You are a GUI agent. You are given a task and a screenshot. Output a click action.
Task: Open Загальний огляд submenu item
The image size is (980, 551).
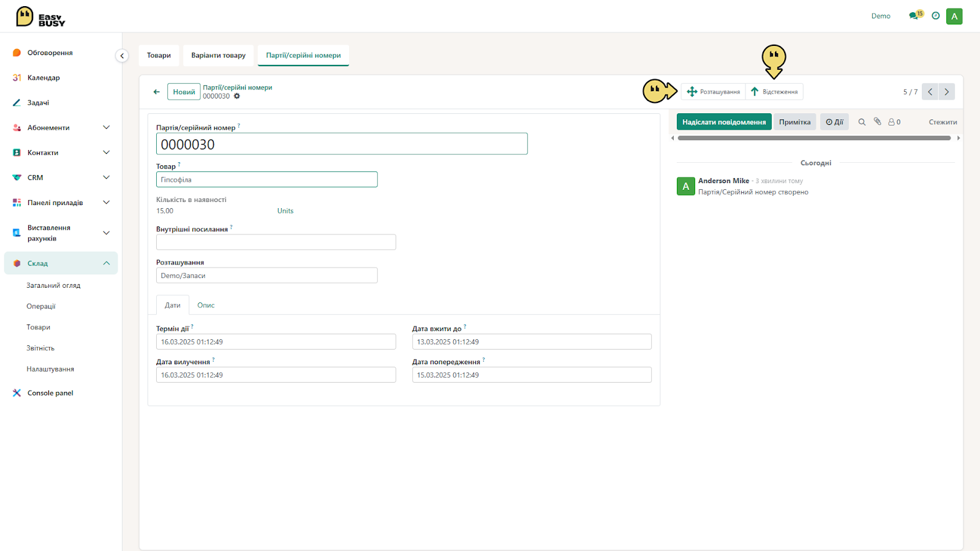pos(53,286)
